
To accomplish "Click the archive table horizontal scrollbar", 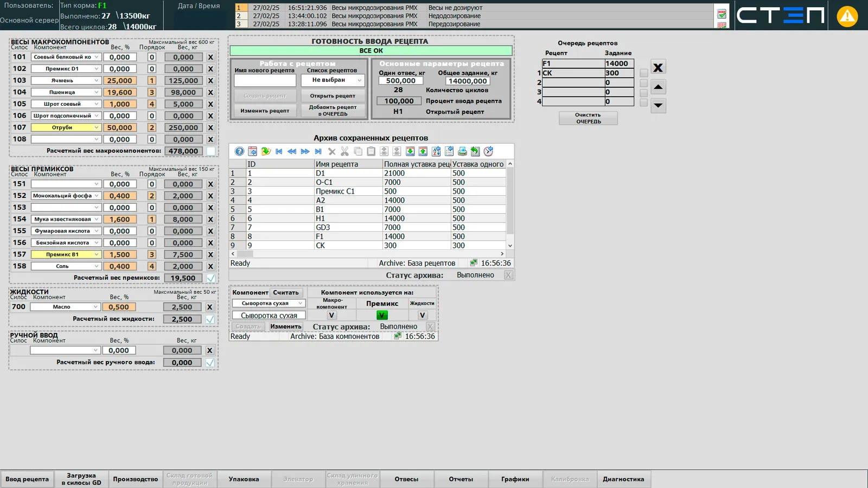I will pos(368,254).
